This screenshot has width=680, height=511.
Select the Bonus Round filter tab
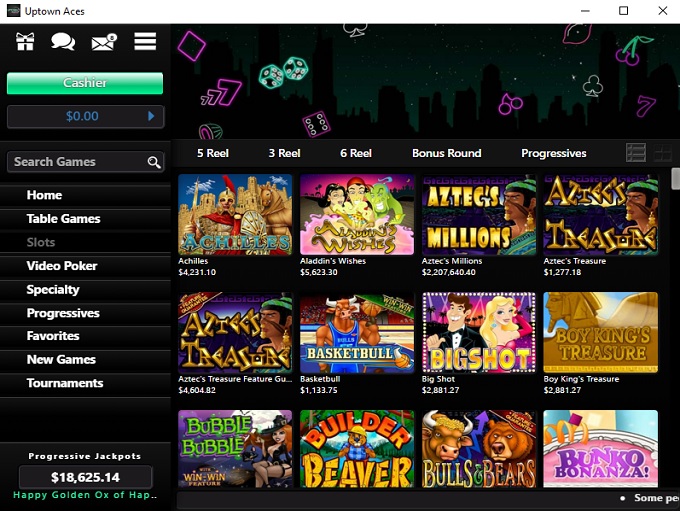pyautogui.click(x=447, y=153)
